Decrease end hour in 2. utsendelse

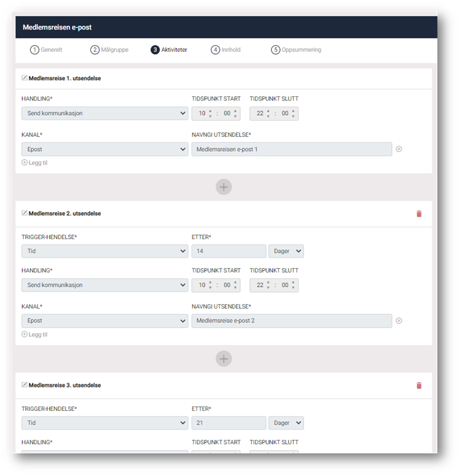[268, 288]
